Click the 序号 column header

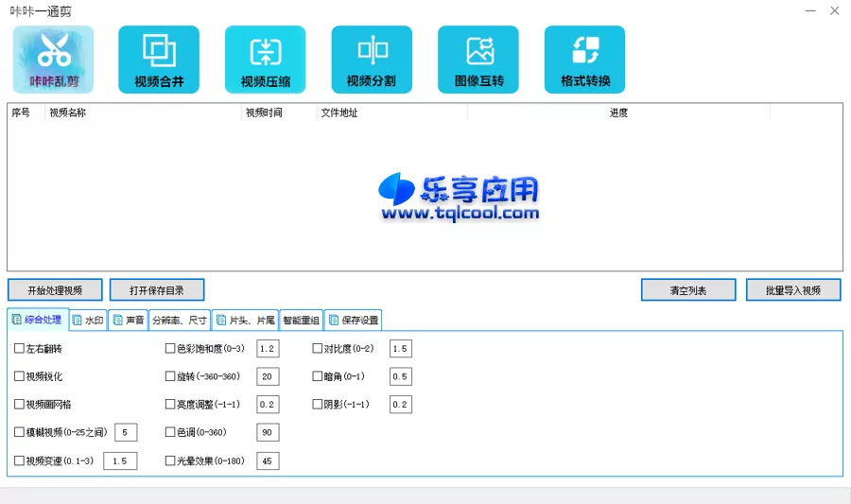click(x=26, y=113)
